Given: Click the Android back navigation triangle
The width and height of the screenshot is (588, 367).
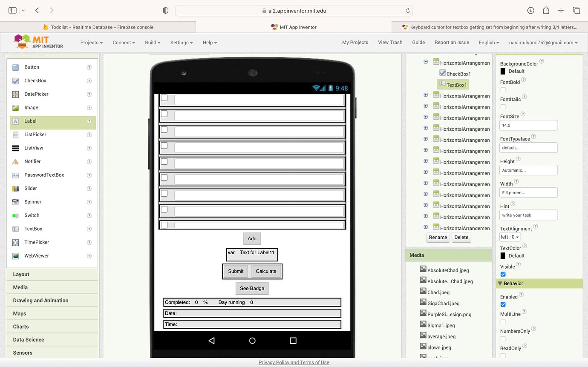Looking at the screenshot, I should click(211, 341).
